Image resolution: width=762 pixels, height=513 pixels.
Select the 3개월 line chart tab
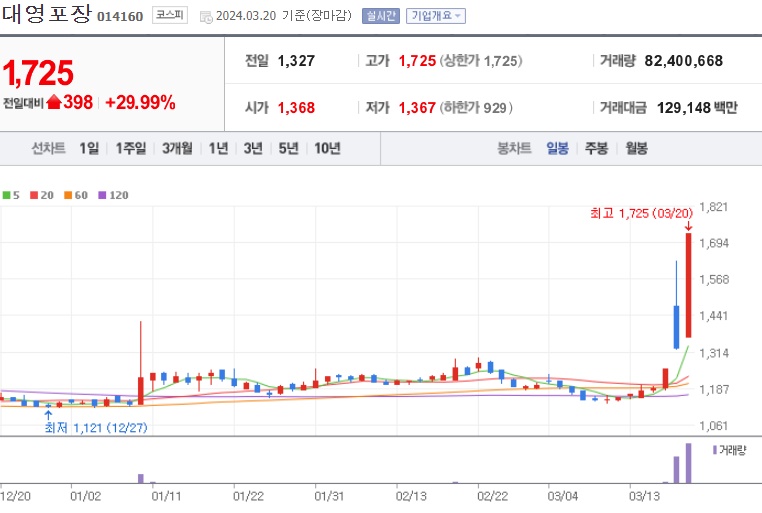pyautogui.click(x=177, y=148)
